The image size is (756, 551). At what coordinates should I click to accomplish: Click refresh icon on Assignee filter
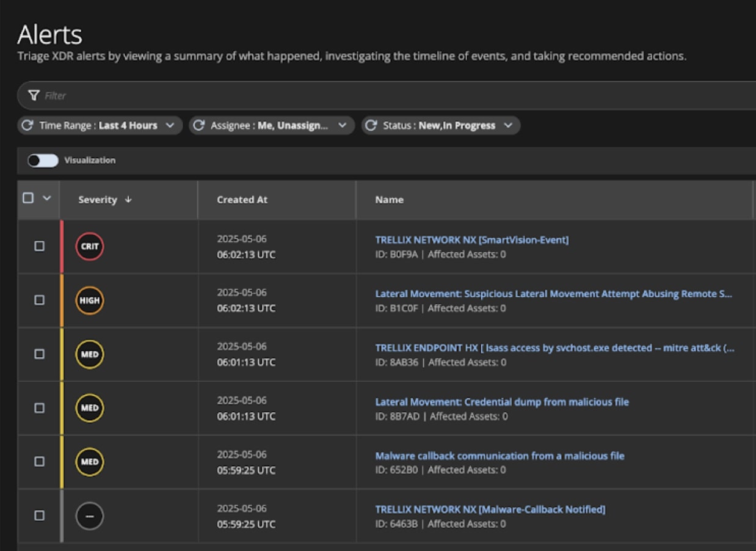198,125
